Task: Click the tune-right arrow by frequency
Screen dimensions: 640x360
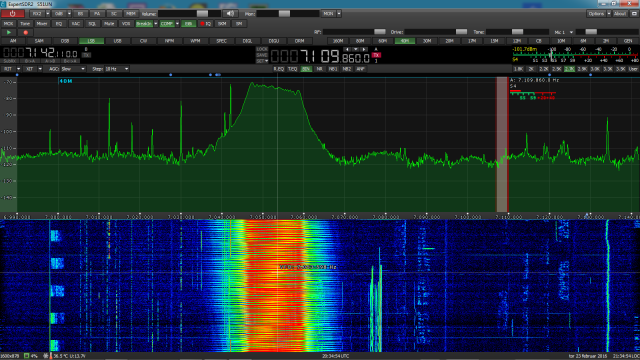Action: click(x=364, y=49)
